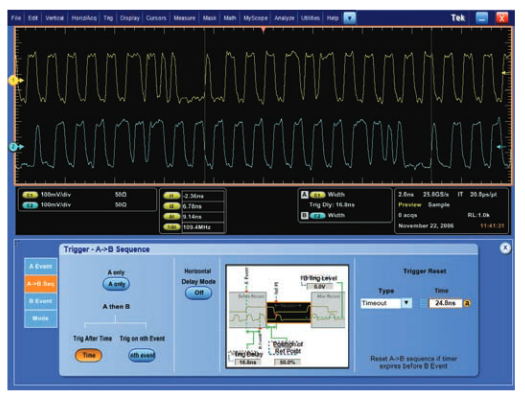This screenshot has height=399, width=525.
Task: Open the Measure menu
Action: [x=184, y=18]
